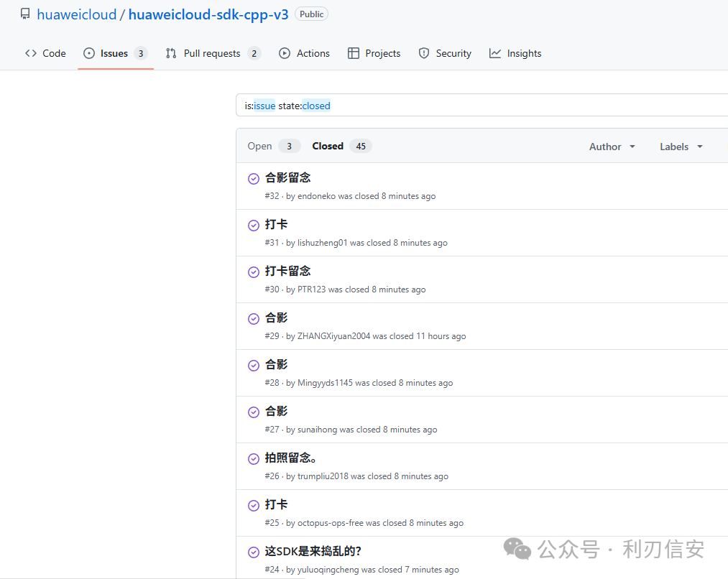Click the Security shield icon
This screenshot has width=728, height=579.
(424, 53)
